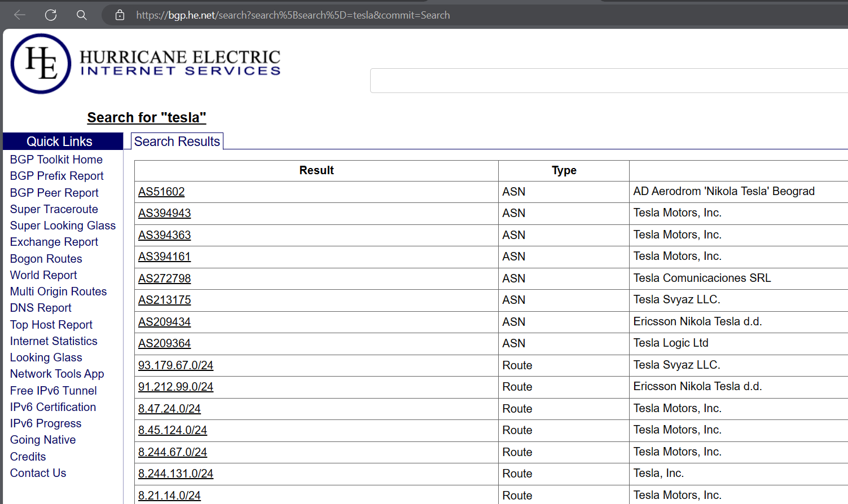
Task: Click the magnifier search icon in browser toolbar
Action: (x=82, y=15)
